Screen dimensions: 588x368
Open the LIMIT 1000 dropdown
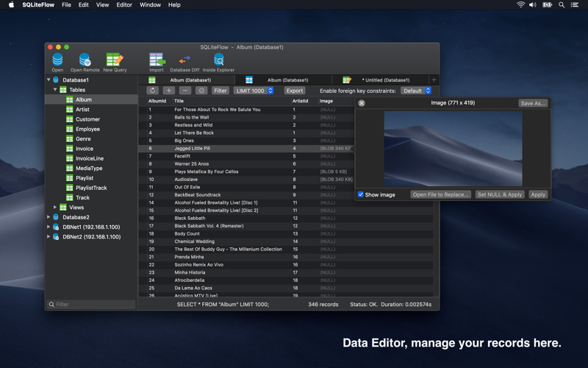[x=254, y=91]
